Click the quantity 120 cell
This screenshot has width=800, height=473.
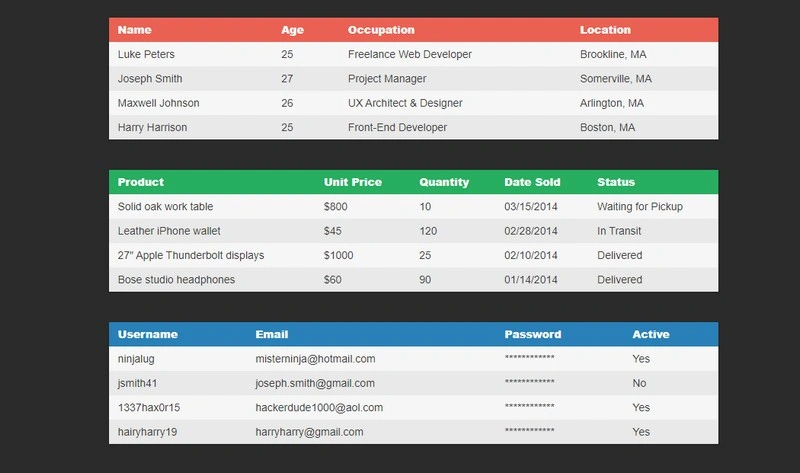428,231
